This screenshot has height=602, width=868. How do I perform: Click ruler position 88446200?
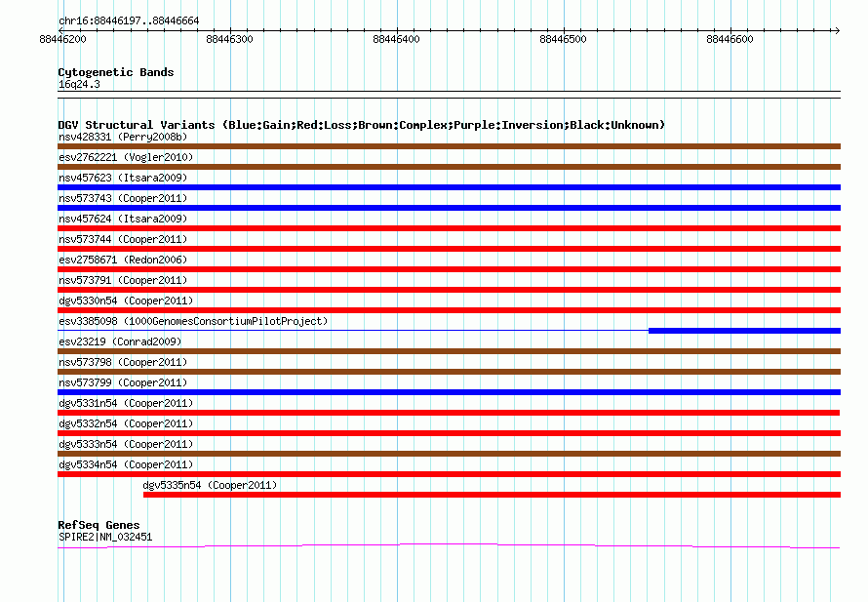click(x=63, y=39)
